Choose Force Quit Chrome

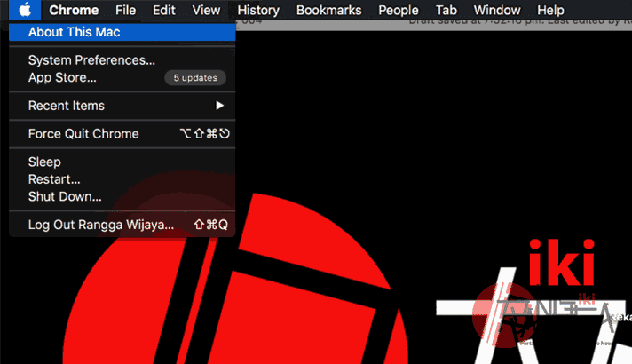click(122, 134)
